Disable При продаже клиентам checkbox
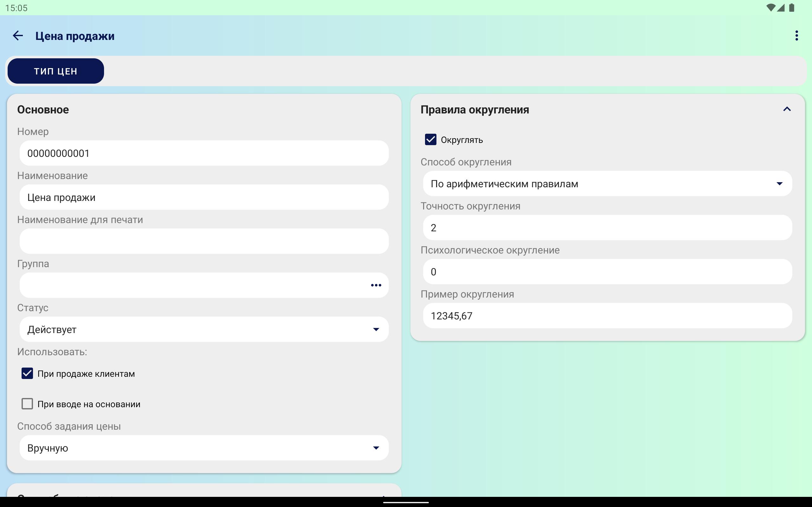Screen dimensions: 812x507 (27, 373)
